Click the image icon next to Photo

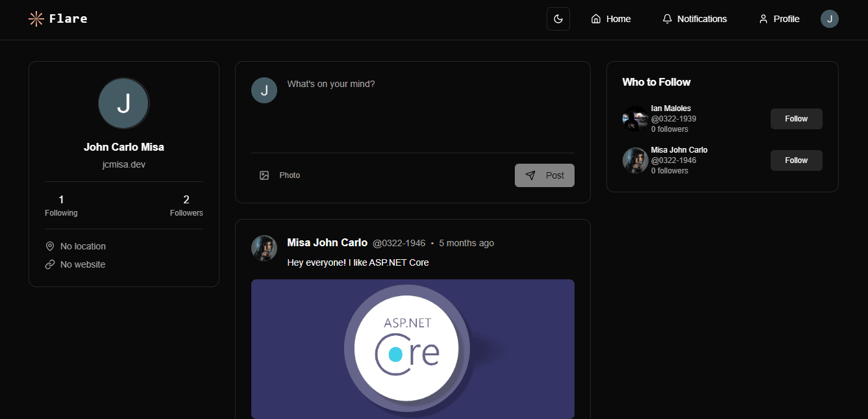[264, 175]
